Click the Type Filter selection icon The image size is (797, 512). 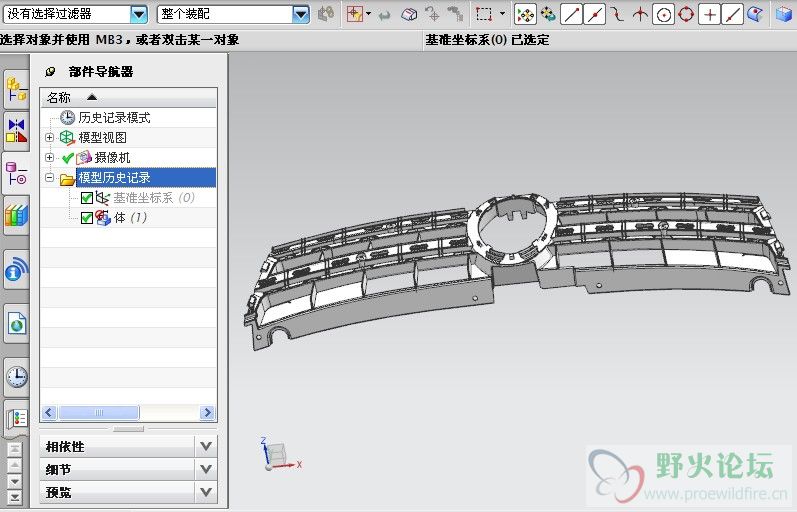[x=354, y=14]
